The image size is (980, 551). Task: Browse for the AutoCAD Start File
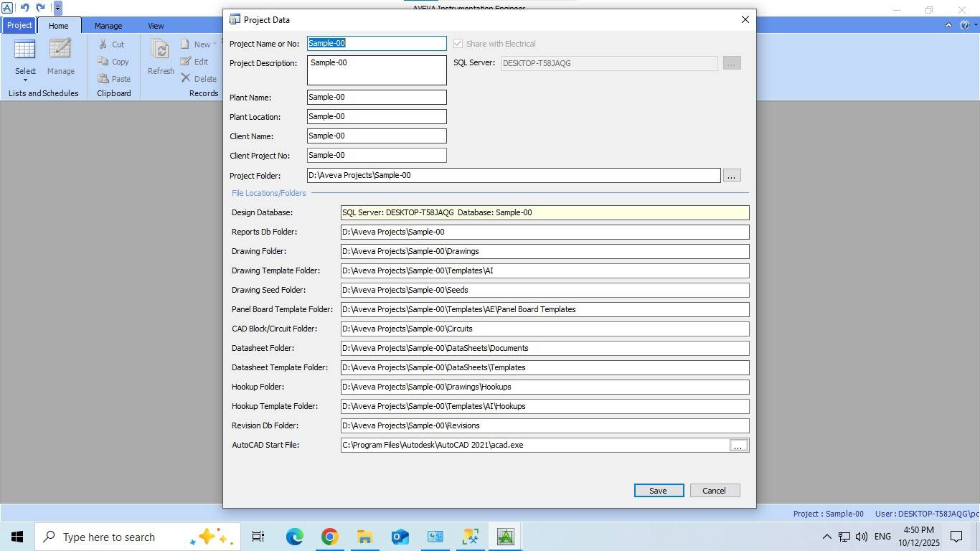pos(738,446)
